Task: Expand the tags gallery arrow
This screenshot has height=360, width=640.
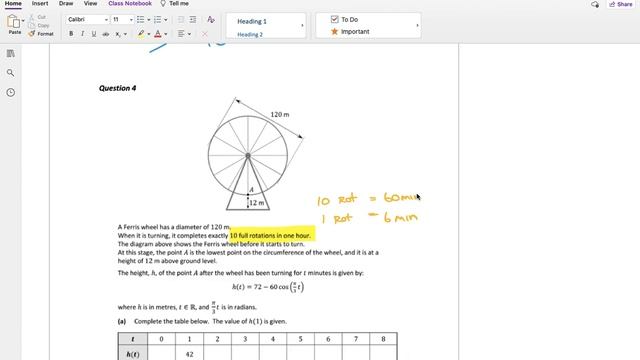Action: [x=417, y=25]
